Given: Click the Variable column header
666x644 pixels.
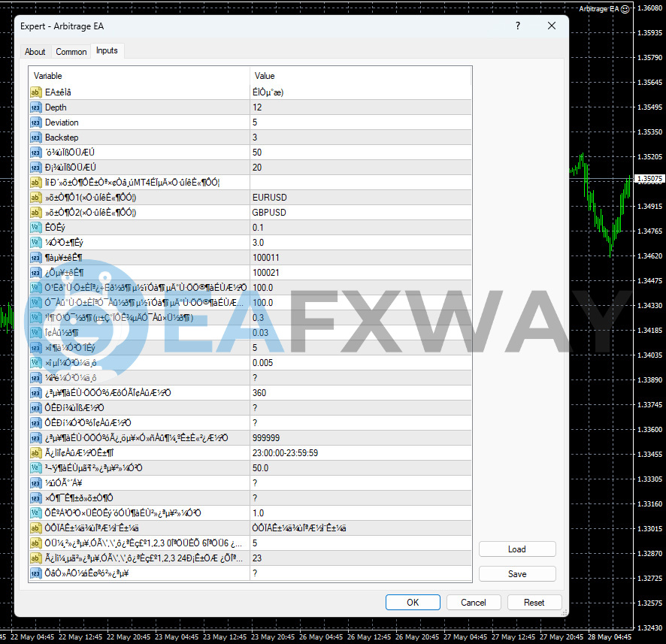Looking at the screenshot, I should (139, 76).
